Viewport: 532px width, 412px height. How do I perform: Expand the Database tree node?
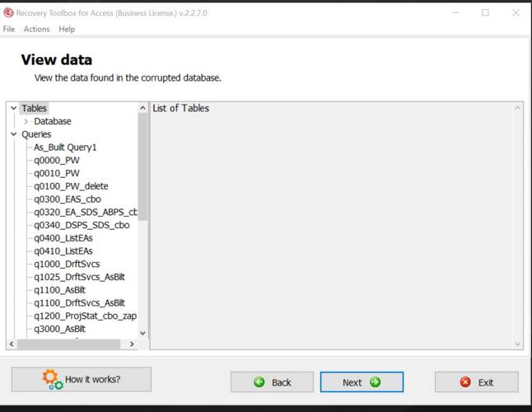pos(26,121)
